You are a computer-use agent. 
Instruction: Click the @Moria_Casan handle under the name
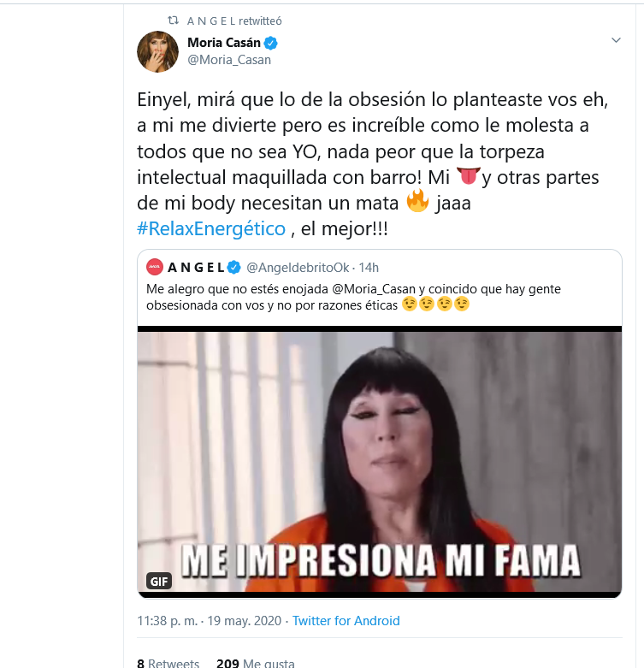point(229,60)
